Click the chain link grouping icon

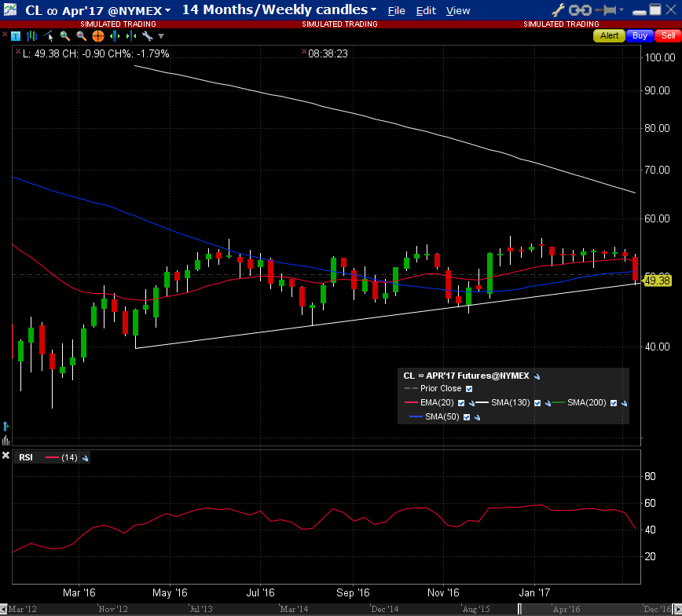point(580,10)
